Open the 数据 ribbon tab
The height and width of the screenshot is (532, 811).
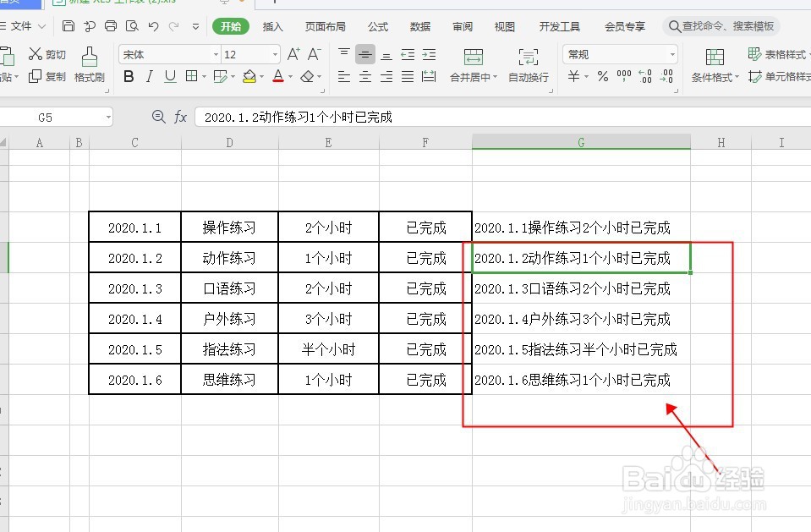(x=419, y=26)
